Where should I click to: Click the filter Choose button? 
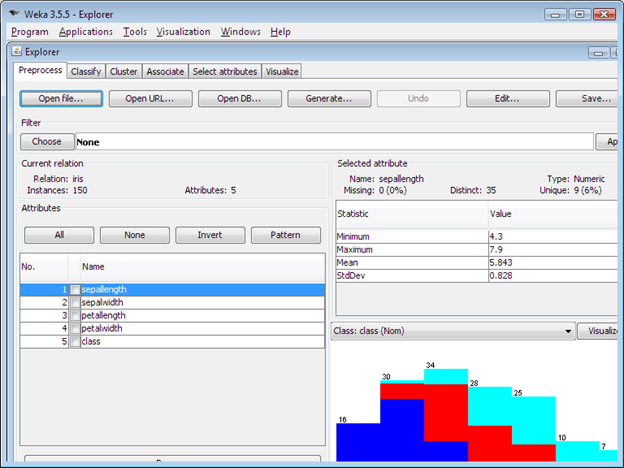(47, 142)
